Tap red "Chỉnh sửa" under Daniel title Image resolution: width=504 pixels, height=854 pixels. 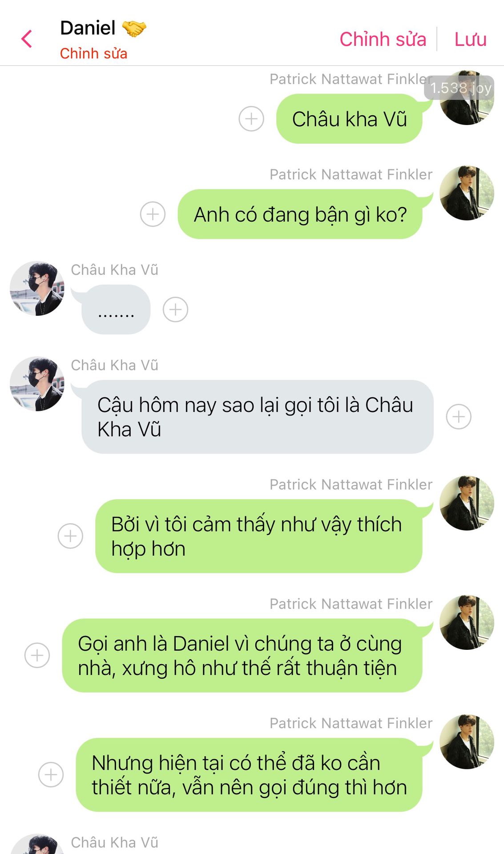pyautogui.click(x=93, y=53)
